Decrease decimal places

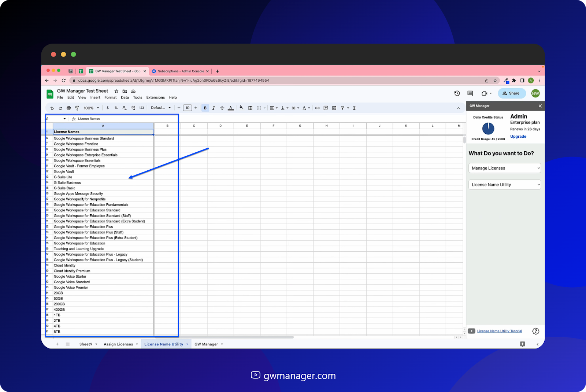tap(124, 108)
